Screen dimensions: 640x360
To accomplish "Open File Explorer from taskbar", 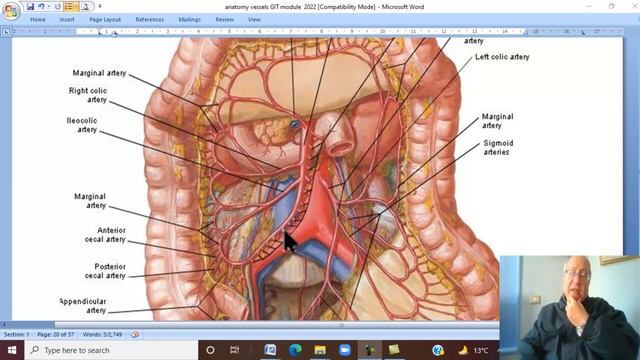I will click(320, 350).
